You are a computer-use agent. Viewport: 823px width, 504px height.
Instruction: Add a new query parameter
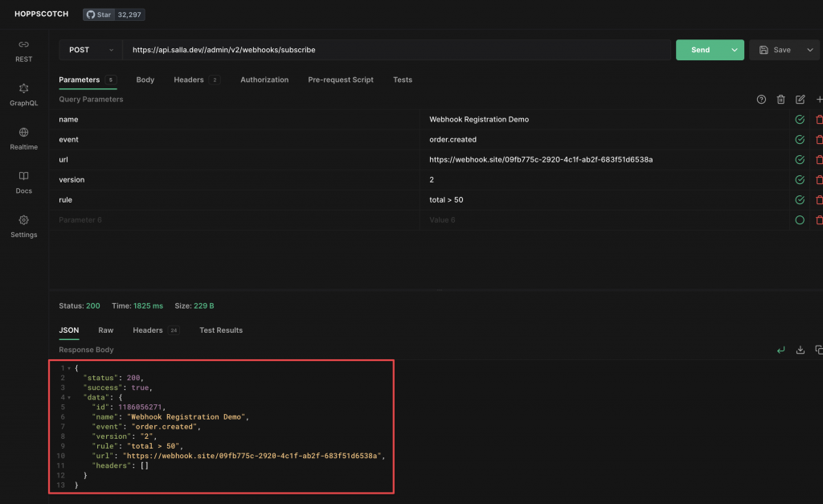819,99
